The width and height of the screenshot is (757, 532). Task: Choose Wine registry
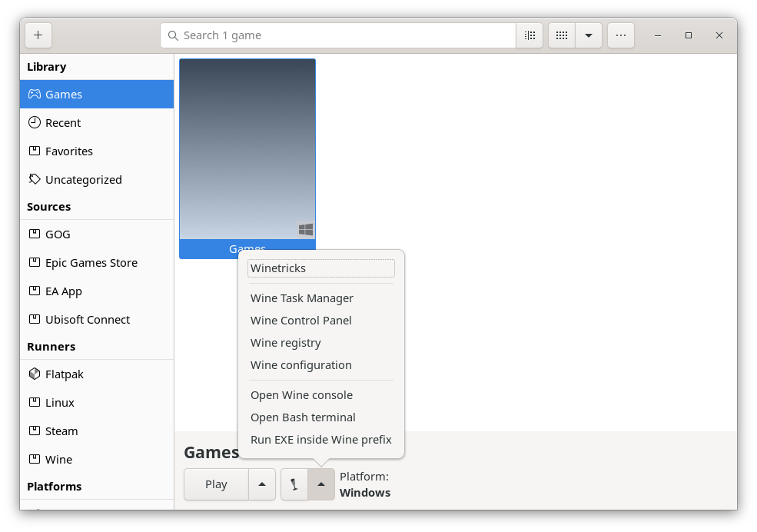tap(321, 343)
